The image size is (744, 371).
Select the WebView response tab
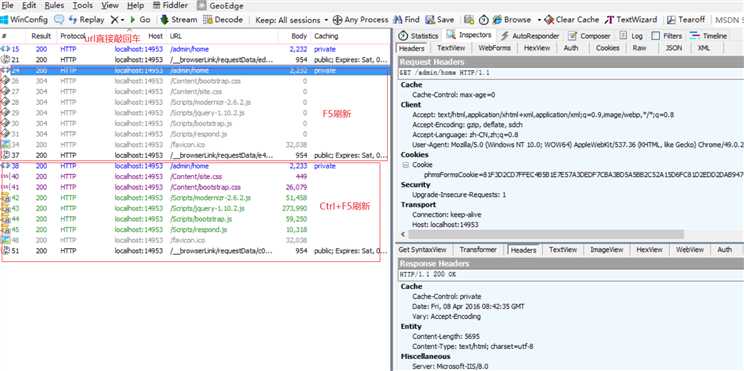tap(689, 250)
